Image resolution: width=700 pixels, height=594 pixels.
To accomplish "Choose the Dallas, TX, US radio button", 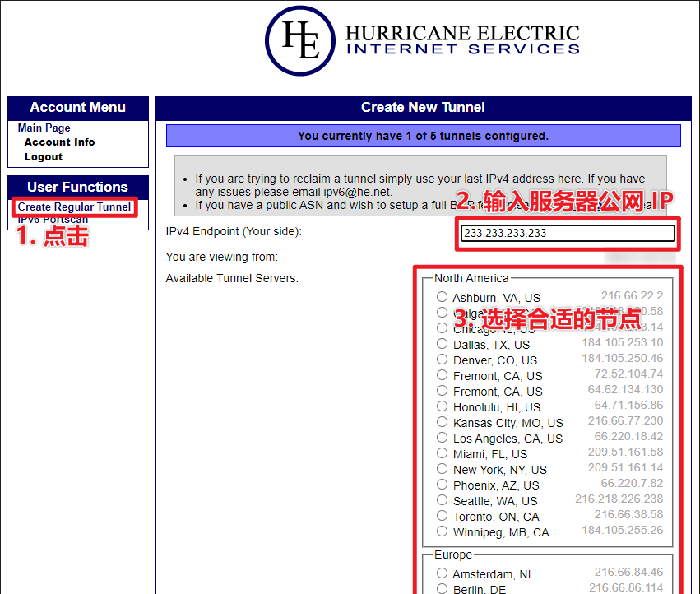I will 442,343.
